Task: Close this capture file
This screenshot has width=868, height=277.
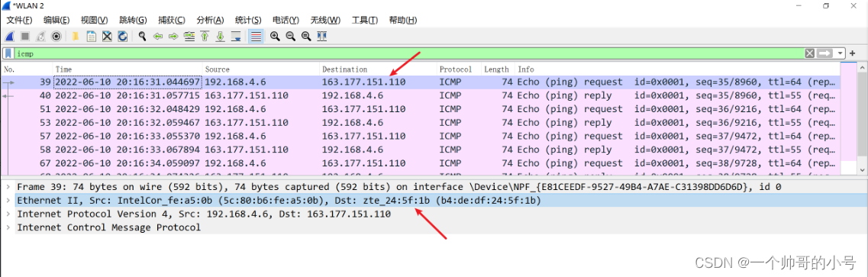Action: point(107,37)
